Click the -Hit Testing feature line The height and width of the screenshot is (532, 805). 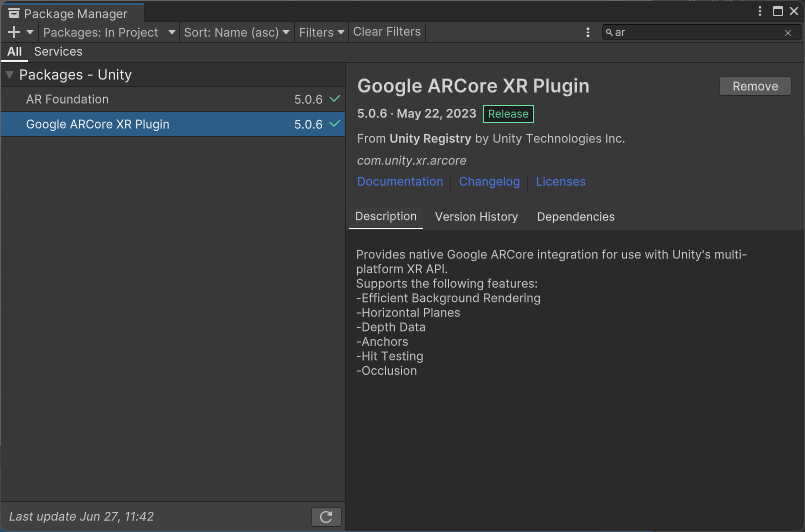(x=390, y=356)
